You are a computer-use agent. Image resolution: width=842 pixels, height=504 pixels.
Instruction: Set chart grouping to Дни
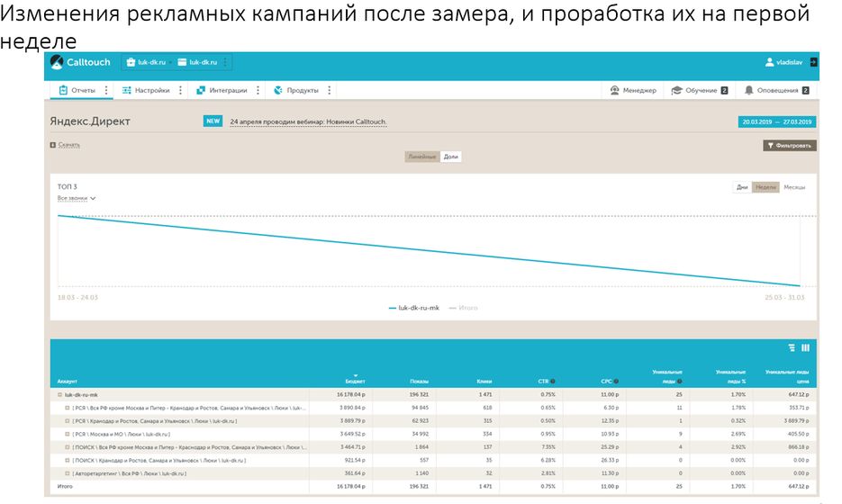pyautogui.click(x=742, y=187)
